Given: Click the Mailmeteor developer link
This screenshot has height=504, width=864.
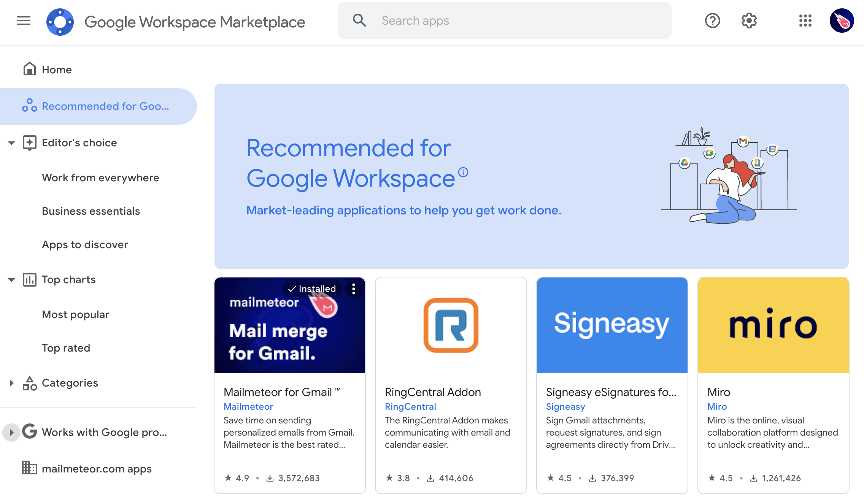Looking at the screenshot, I should tap(248, 406).
